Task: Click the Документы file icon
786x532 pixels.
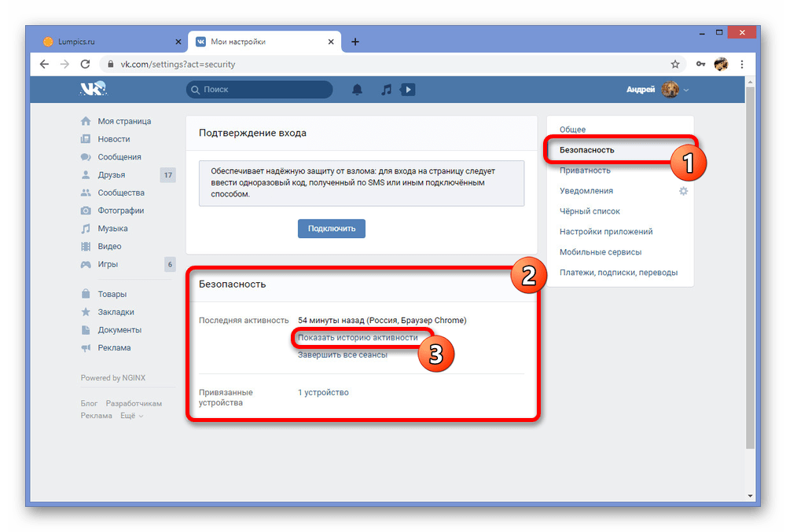Action: (x=86, y=329)
